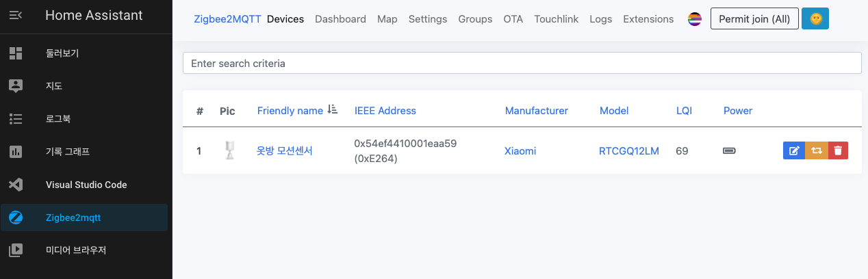
Task: Open the Extensions tab
Action: click(648, 19)
